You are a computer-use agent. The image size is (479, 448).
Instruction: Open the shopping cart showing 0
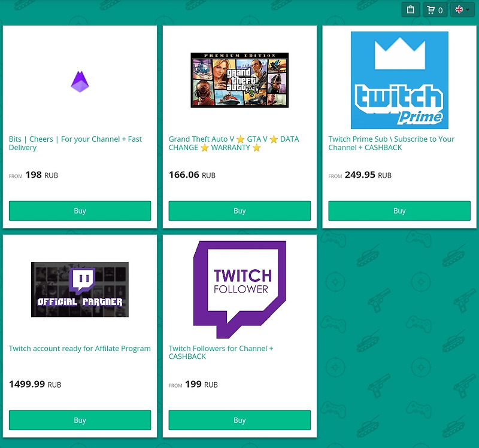435,10
